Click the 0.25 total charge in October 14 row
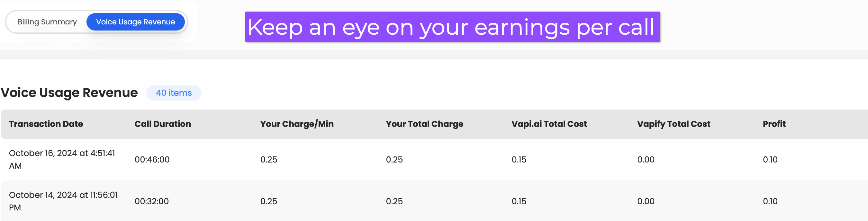This screenshot has height=221, width=868. click(394, 201)
